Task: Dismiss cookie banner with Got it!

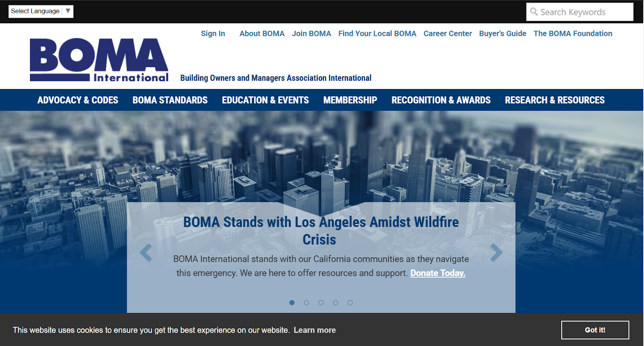Action: [x=595, y=330]
